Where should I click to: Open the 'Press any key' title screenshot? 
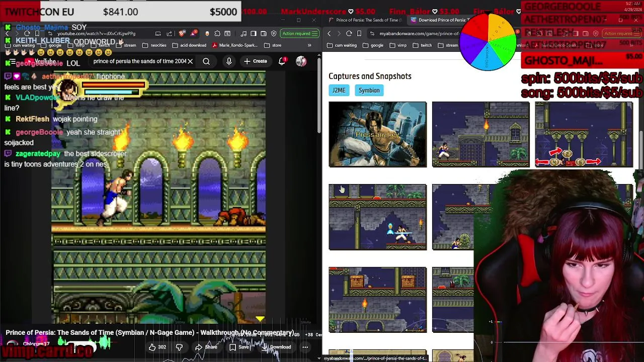pos(377,134)
